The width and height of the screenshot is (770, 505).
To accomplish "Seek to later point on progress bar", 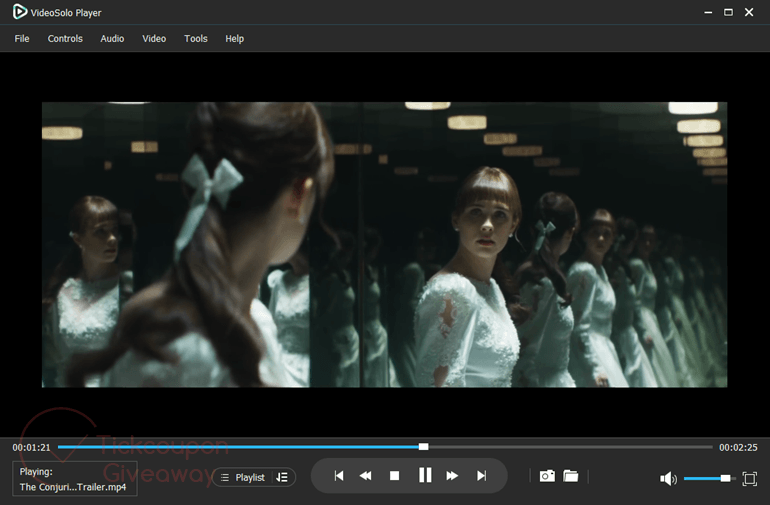I will click(570, 447).
